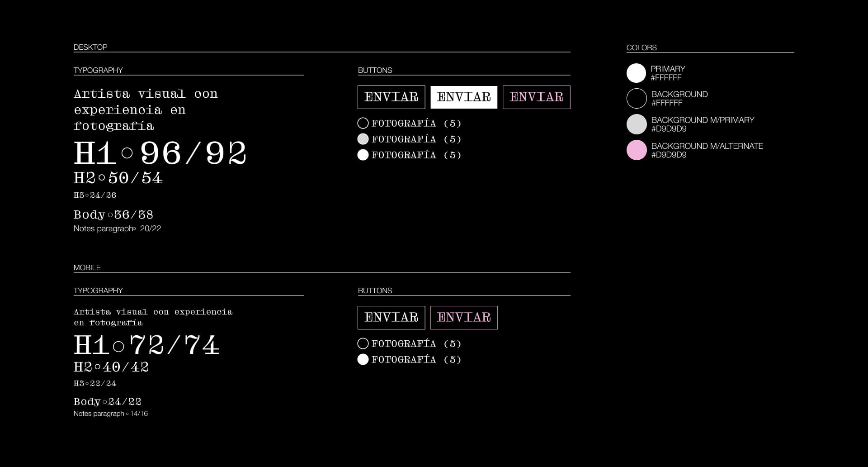Click the Body 36/38 text sample
Image resolution: width=868 pixels, height=467 pixels.
point(113,214)
